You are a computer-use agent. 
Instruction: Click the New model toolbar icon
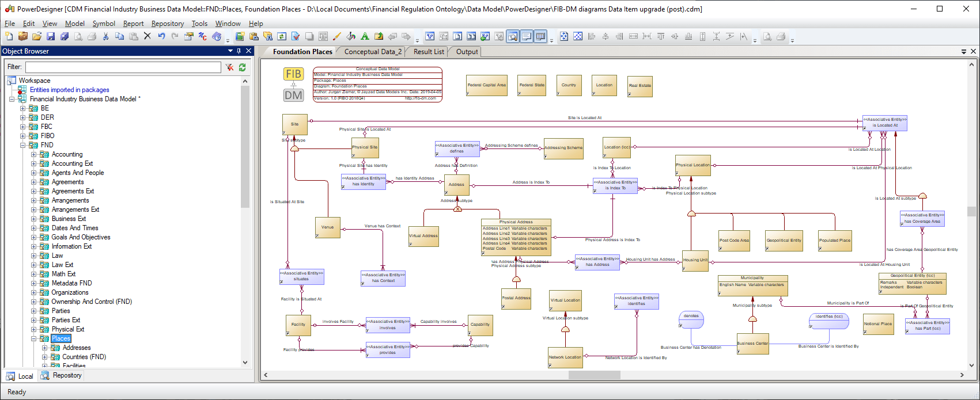click(x=9, y=36)
